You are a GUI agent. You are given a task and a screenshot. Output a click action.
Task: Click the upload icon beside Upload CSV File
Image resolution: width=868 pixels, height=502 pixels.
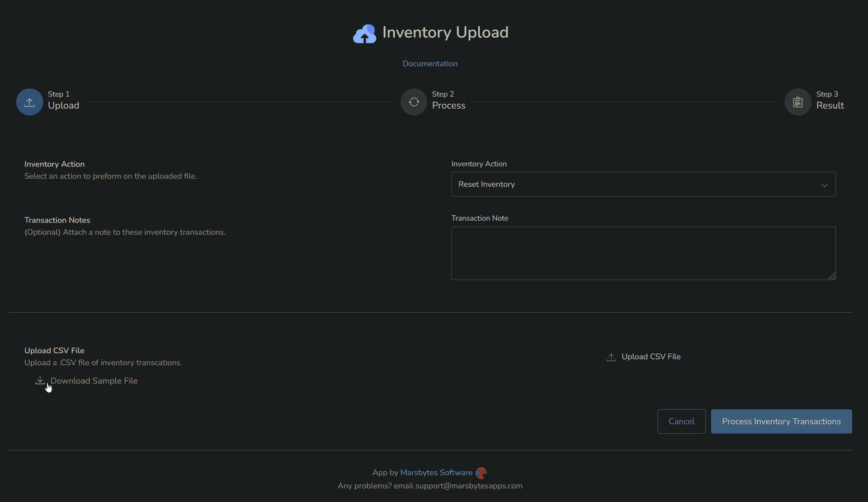(612, 357)
